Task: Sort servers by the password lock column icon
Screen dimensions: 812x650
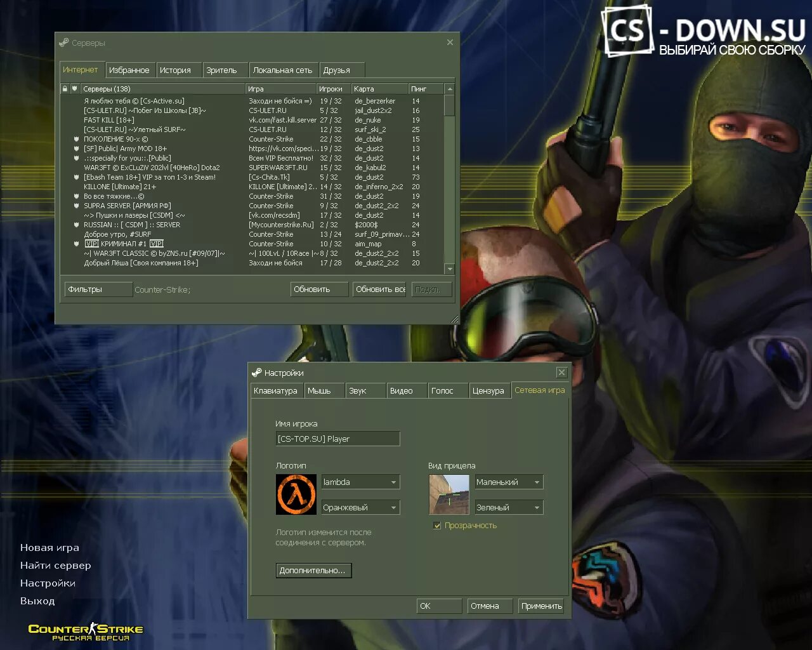Action: (x=65, y=89)
